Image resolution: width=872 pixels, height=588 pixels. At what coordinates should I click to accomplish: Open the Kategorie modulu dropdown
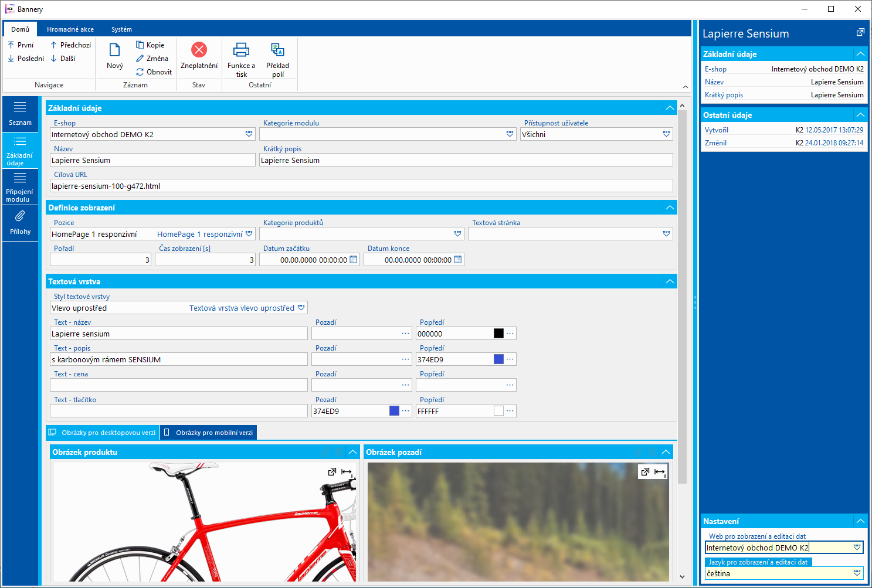point(510,134)
